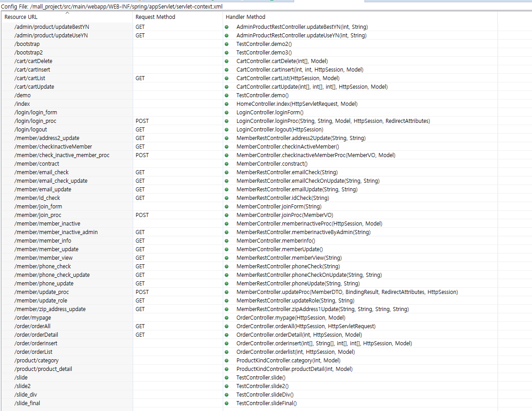Screen dimensions: 532x411
Task: Click MemberRestController.phoneUpdate handler text
Action: click(x=298, y=284)
